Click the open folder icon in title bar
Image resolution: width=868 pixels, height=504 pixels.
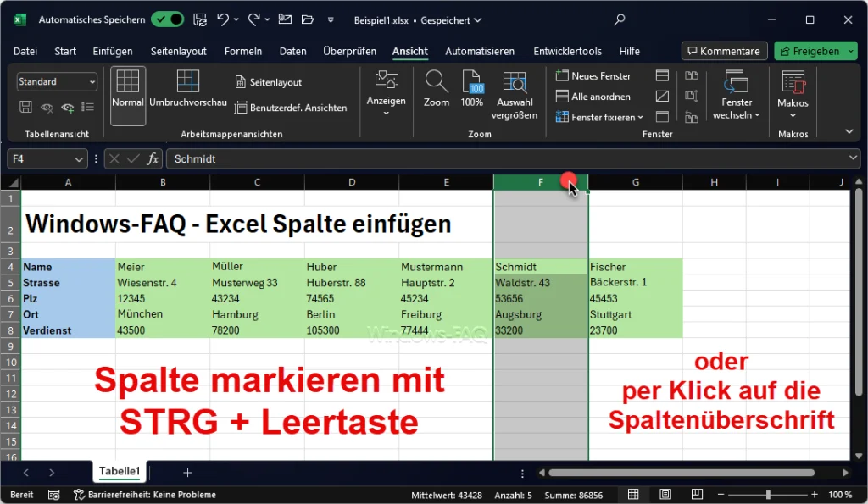[308, 20]
